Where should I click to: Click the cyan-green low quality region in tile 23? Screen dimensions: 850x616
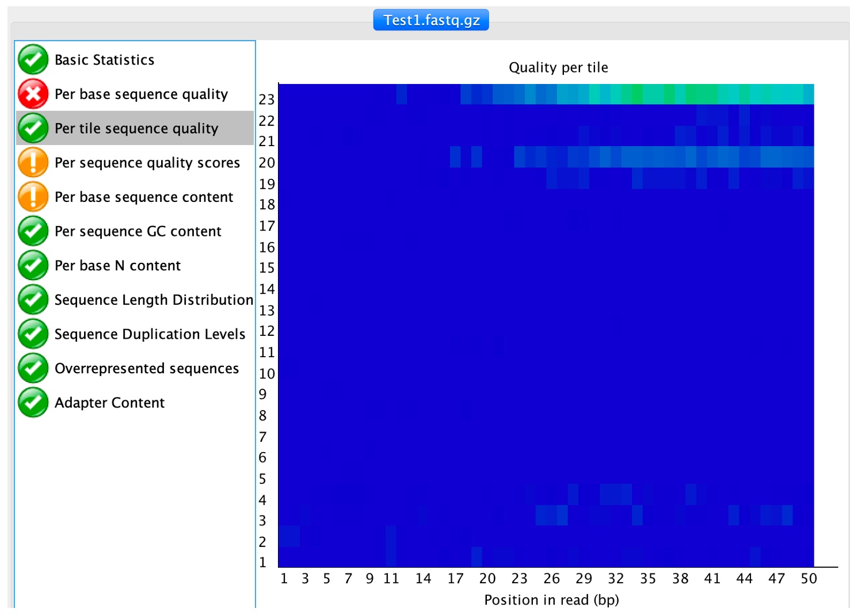[691, 94]
